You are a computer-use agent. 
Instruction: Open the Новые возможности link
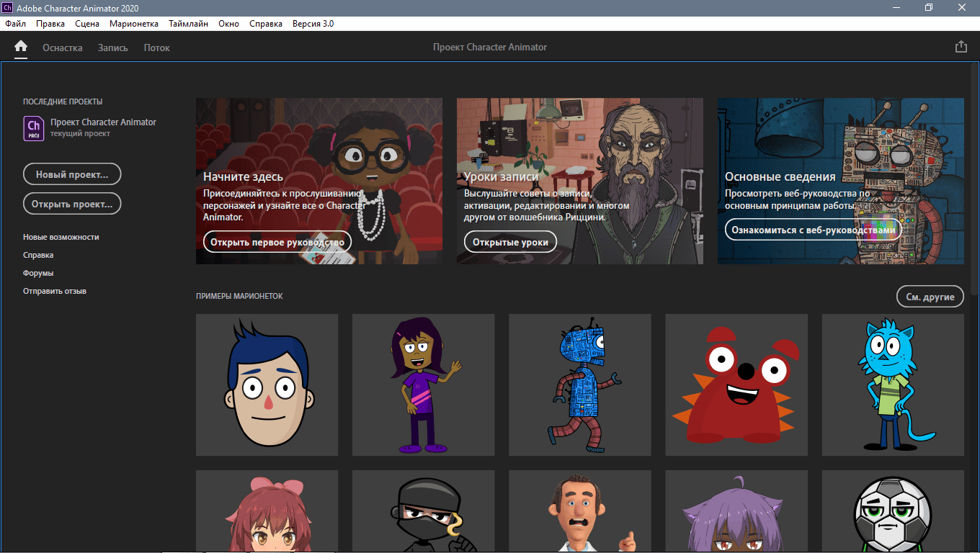tap(61, 237)
